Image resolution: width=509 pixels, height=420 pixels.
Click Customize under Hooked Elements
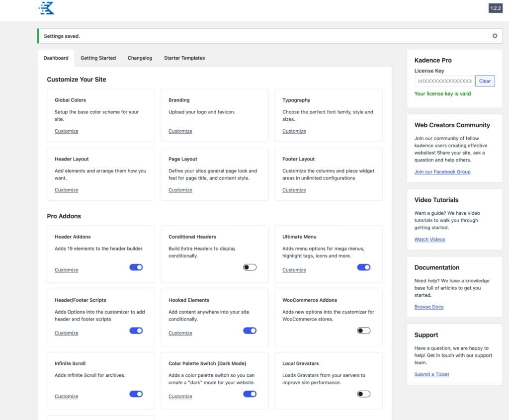[x=180, y=333]
